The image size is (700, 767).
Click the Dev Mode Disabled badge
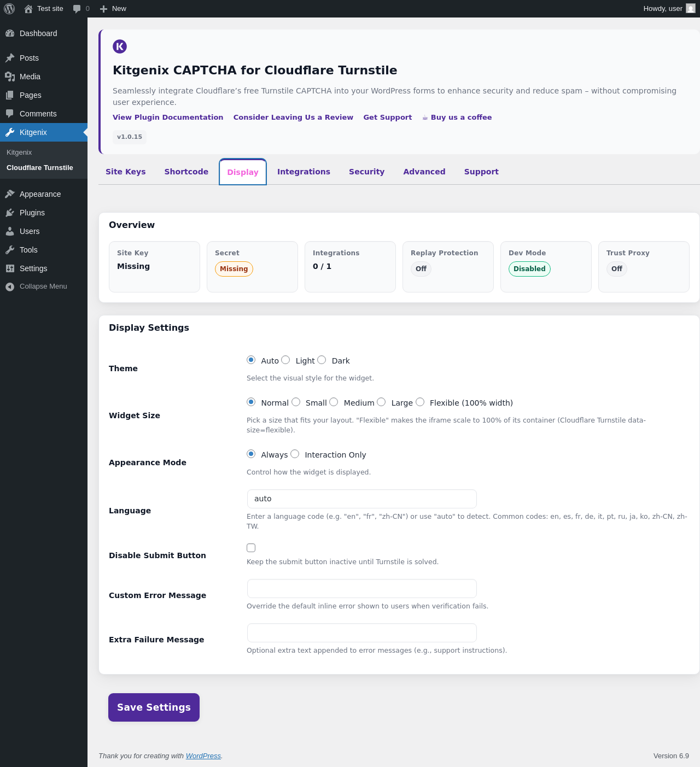(x=529, y=269)
